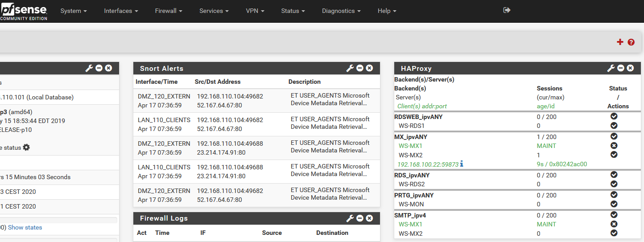Click the Interface/Time column header
Viewport: 644px width, 242px height.
tap(157, 82)
